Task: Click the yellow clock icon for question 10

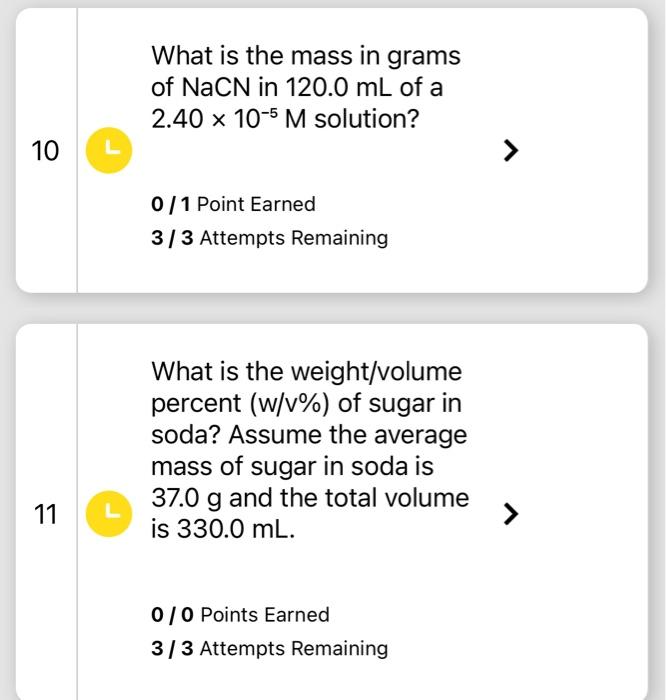Action: (x=109, y=150)
